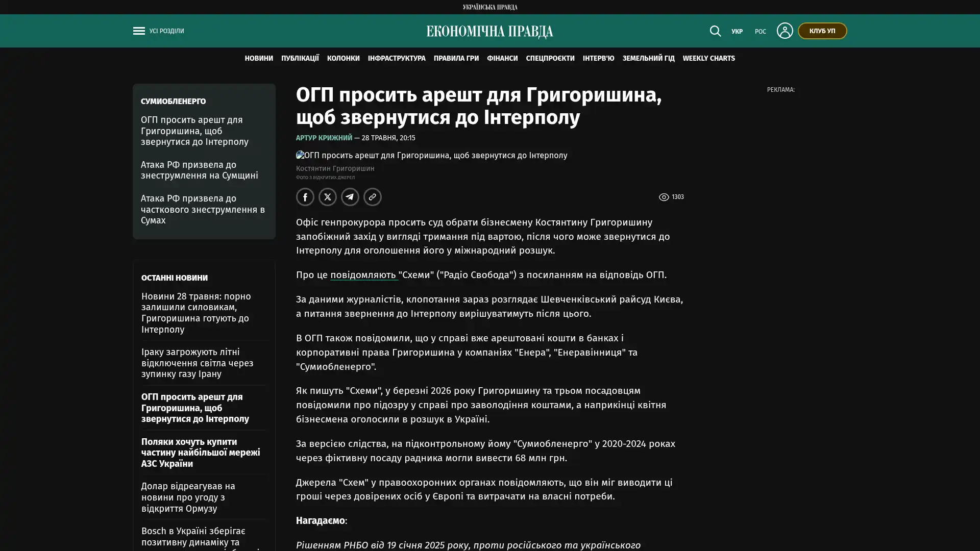Image resolution: width=980 pixels, height=551 pixels.
Task: Click the Економічна правда logo
Action: 490,32
